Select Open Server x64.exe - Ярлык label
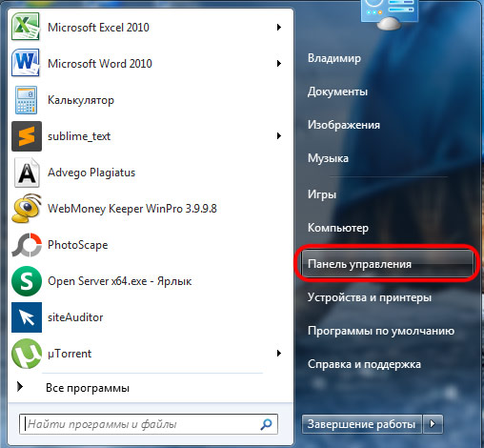The image size is (484, 448). [x=119, y=281]
